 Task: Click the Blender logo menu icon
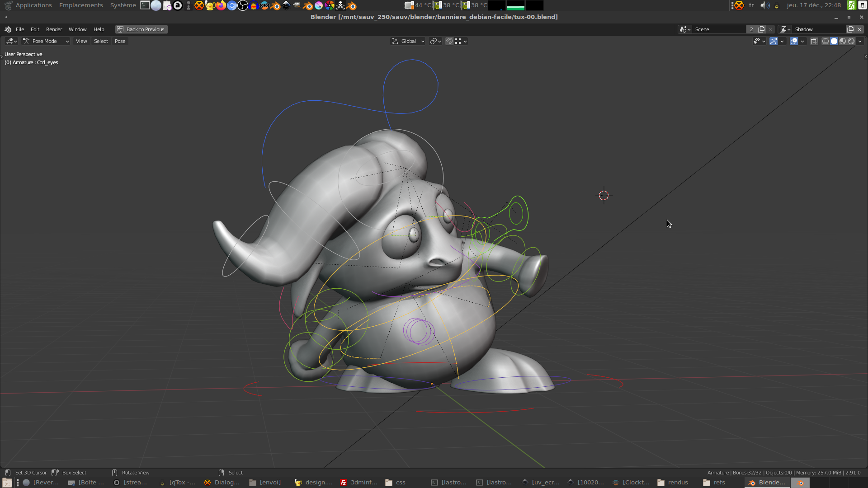tap(8, 29)
